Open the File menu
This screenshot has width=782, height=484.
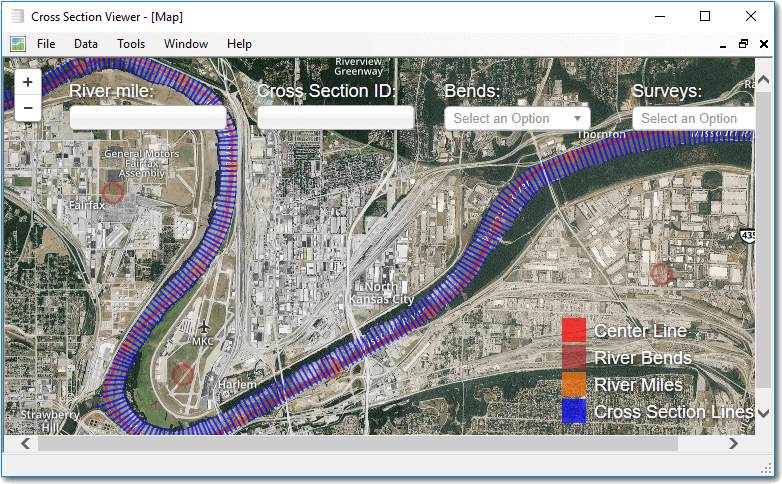click(46, 44)
